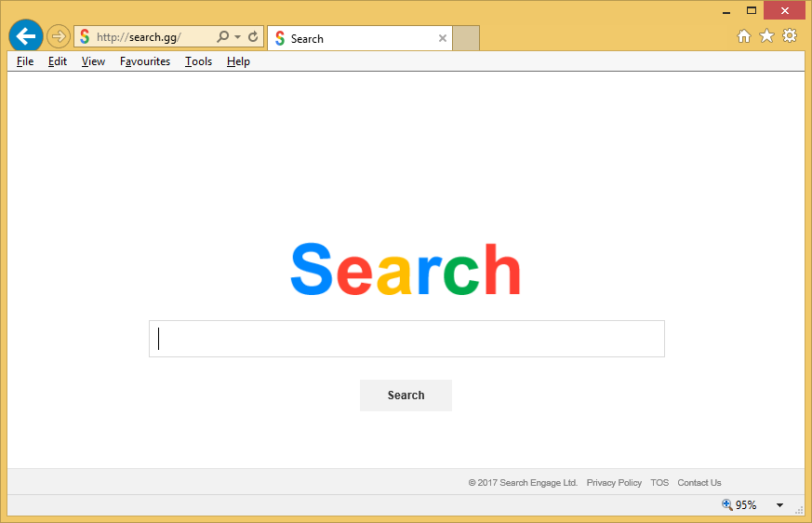812x523 pixels.
Task: Open the Tools gear icon
Action: tap(790, 36)
